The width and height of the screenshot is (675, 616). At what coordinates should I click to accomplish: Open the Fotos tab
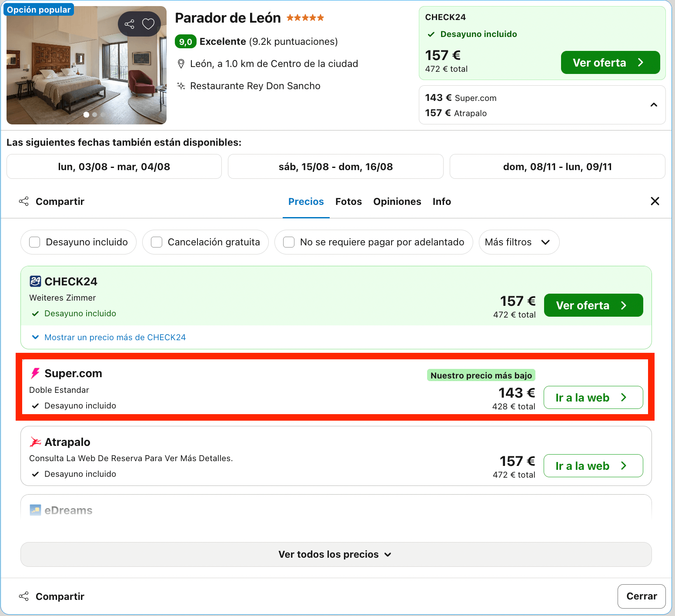click(x=348, y=201)
